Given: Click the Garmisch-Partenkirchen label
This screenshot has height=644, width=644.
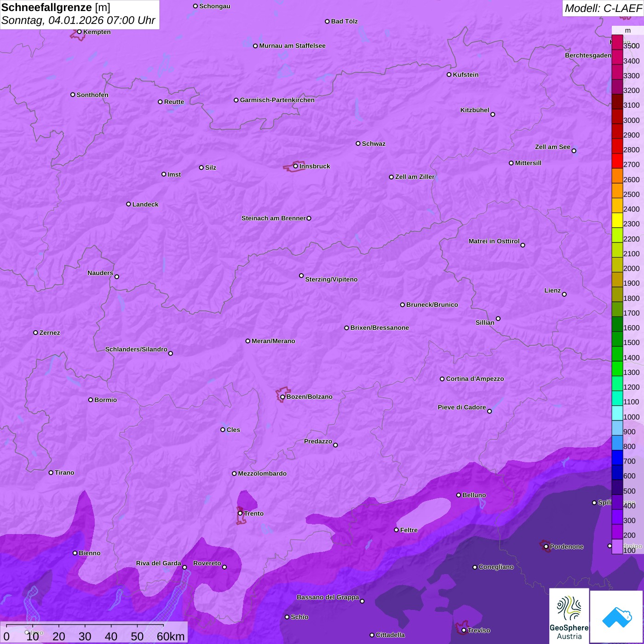Looking at the screenshot, I should point(277,100).
